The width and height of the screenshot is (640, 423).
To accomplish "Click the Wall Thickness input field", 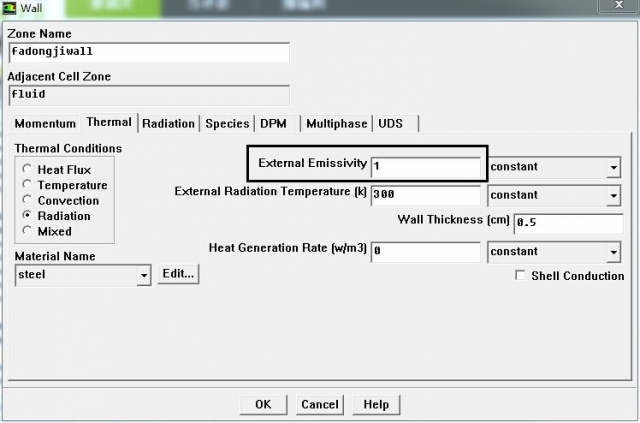I will (x=567, y=223).
